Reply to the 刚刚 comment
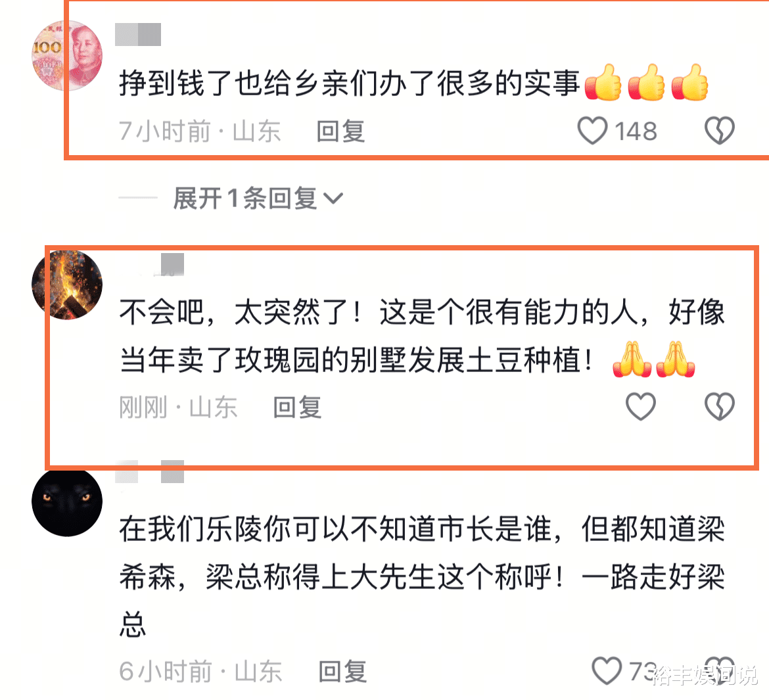769x700 pixels. pos(297,407)
